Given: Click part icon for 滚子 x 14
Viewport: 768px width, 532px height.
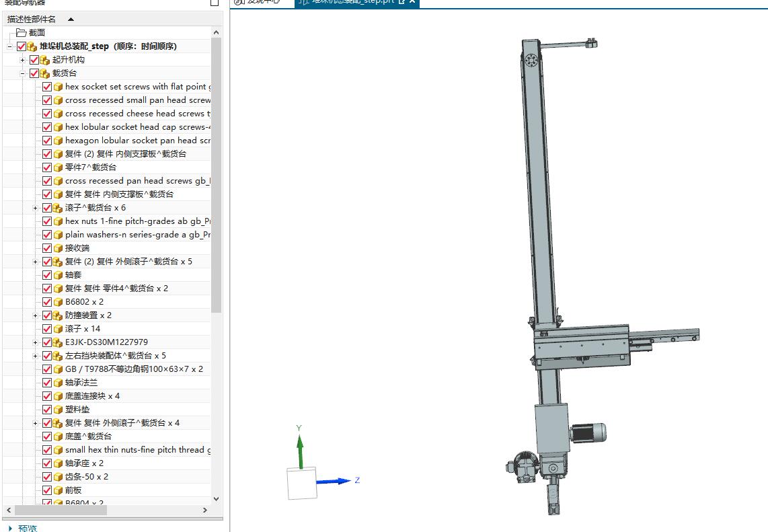Looking at the screenshot, I should (x=58, y=329).
